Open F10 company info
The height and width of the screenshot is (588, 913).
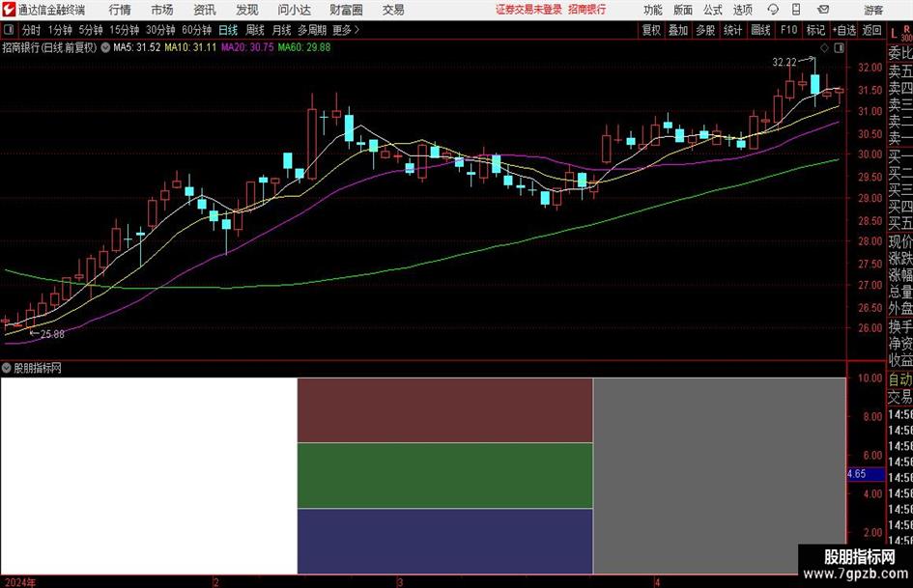788,30
